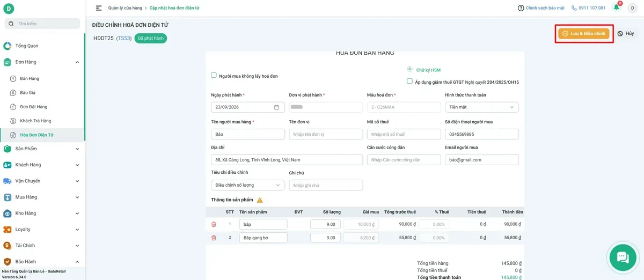Click the Chính sách bảo mật help icon
Image resolution: width=644 pixels, height=280 pixels.
coord(521,8)
